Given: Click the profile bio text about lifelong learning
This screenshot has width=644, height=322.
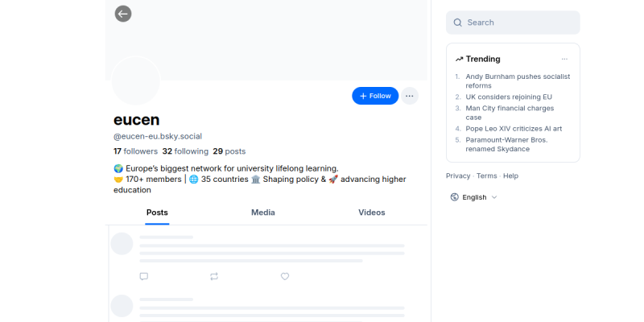Looking at the screenshot, I should 259,179.
